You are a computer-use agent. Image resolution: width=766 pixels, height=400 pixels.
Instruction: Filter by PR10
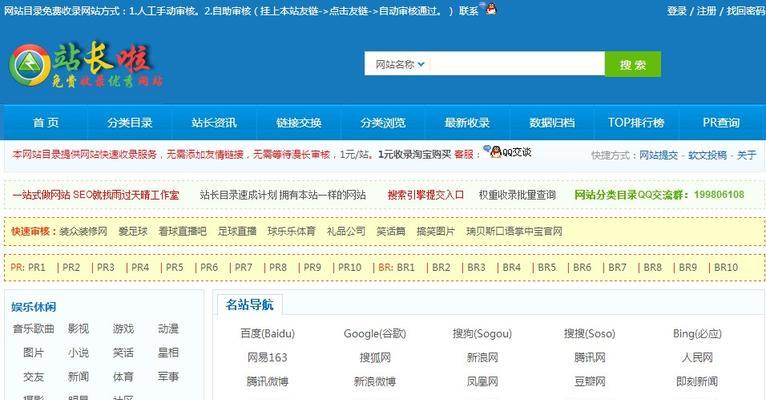350,267
